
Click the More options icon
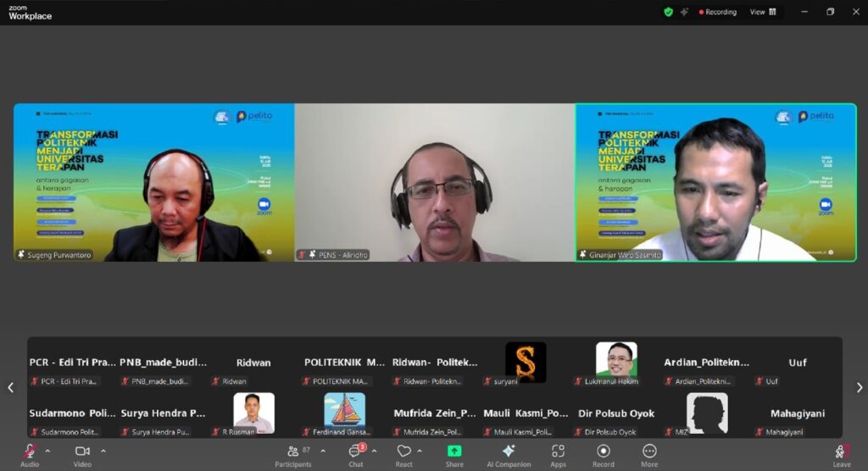(x=649, y=453)
